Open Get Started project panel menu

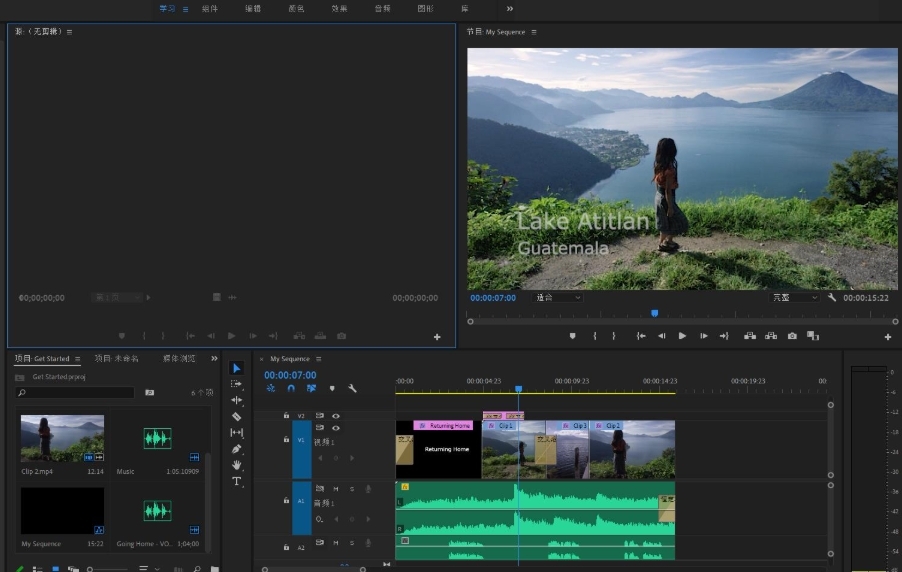click(x=77, y=359)
